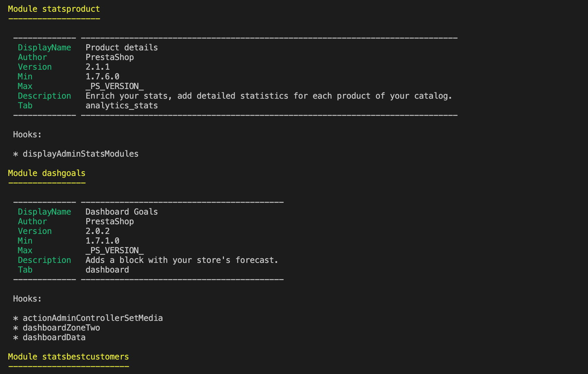
Task: Click the 'Product details' display name value
Action: [122, 48]
